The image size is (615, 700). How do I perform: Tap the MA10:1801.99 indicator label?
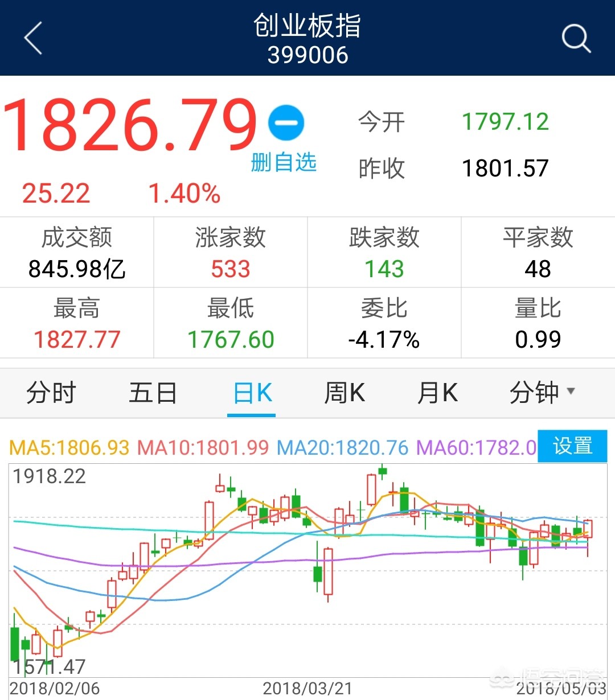pyautogui.click(x=203, y=447)
